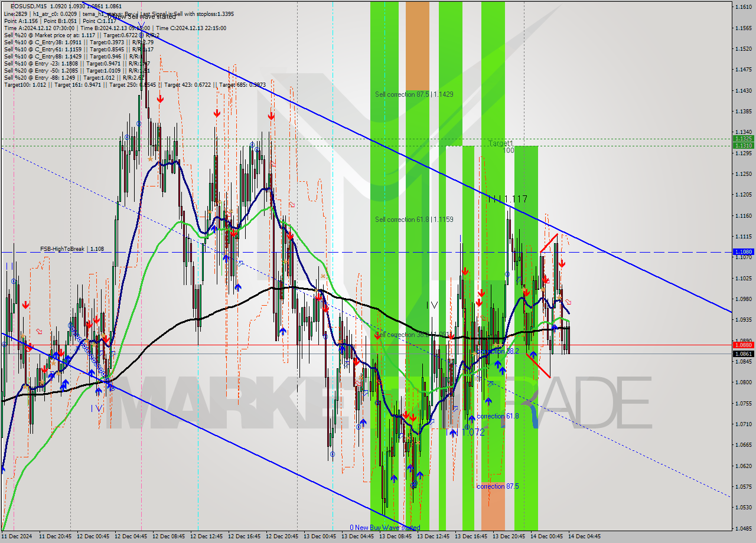Screen dimensions: 756x543
Task: Click the black 1.0861 current price tag
Action: click(743, 354)
